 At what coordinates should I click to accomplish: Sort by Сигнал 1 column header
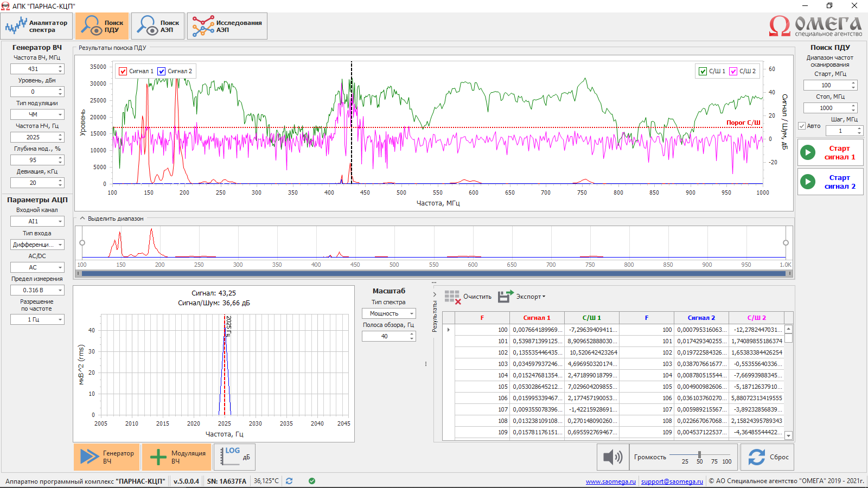point(537,318)
